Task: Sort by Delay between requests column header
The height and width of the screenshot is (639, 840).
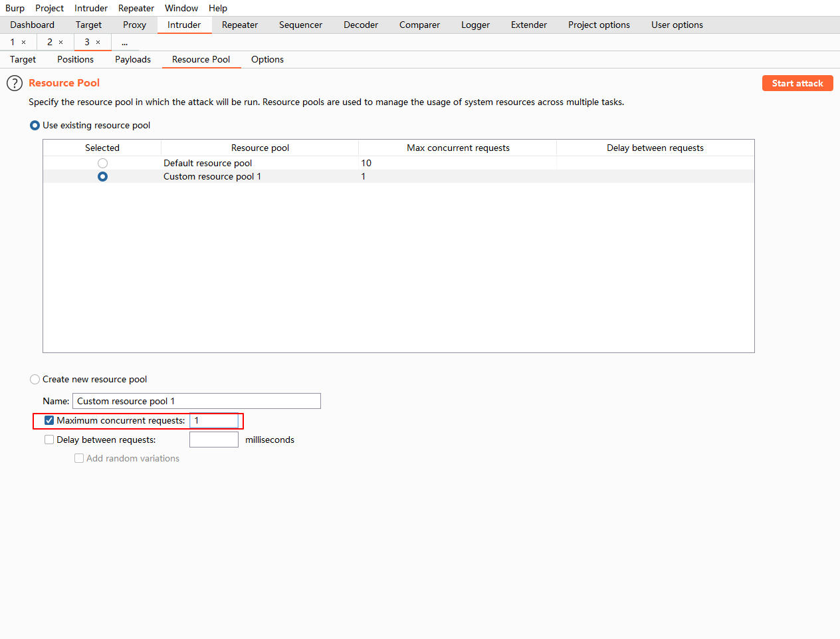Action: 655,148
